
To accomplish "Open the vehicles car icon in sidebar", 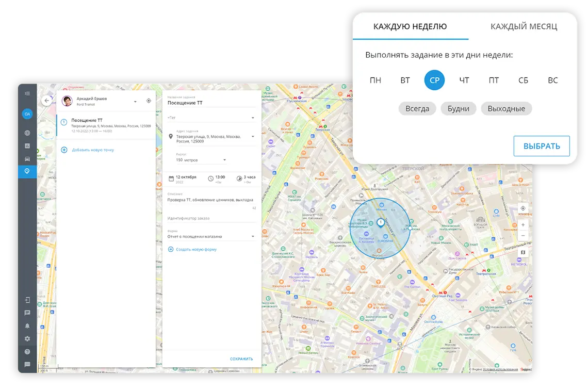I will [x=27, y=159].
